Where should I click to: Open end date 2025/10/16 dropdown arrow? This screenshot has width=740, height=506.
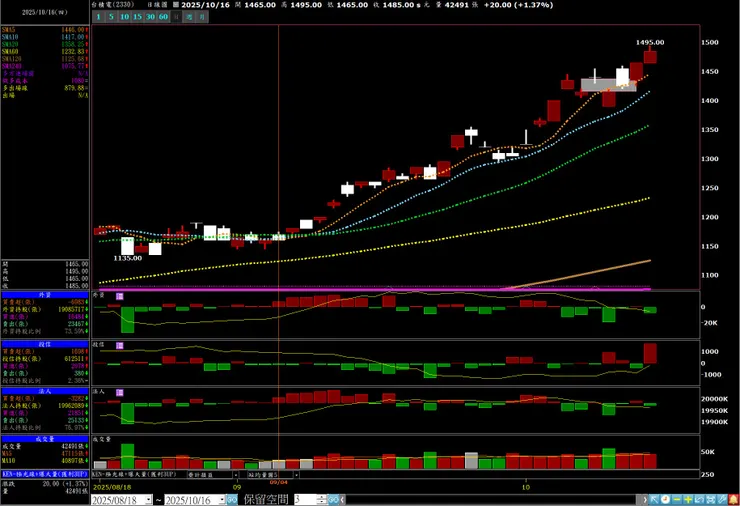tap(222, 499)
